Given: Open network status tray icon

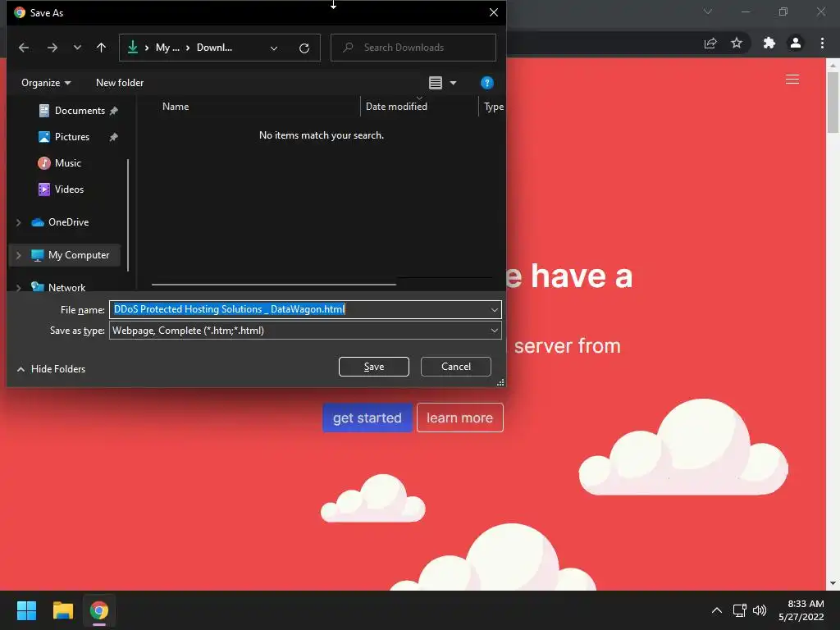Looking at the screenshot, I should pos(740,610).
